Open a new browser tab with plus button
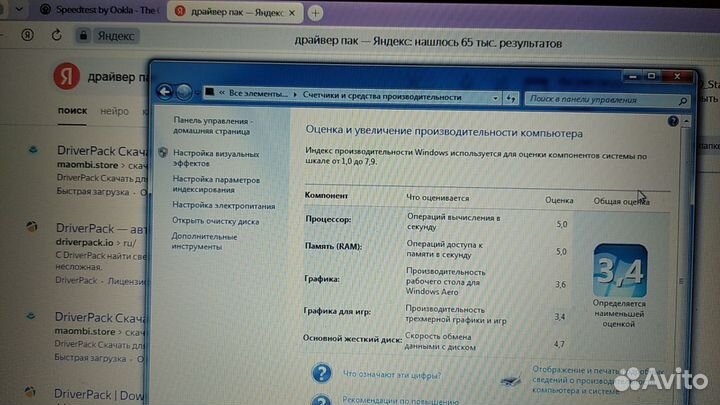This screenshot has height=405, width=720. click(315, 13)
